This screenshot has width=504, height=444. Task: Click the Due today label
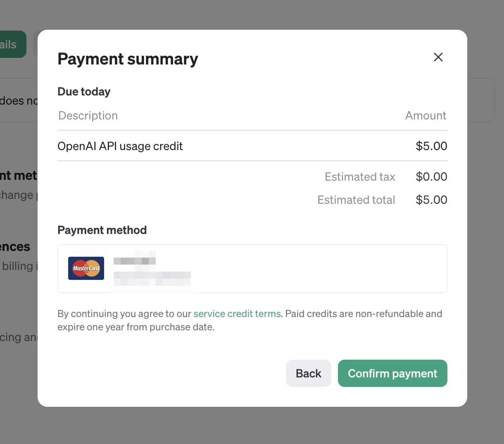tap(84, 91)
